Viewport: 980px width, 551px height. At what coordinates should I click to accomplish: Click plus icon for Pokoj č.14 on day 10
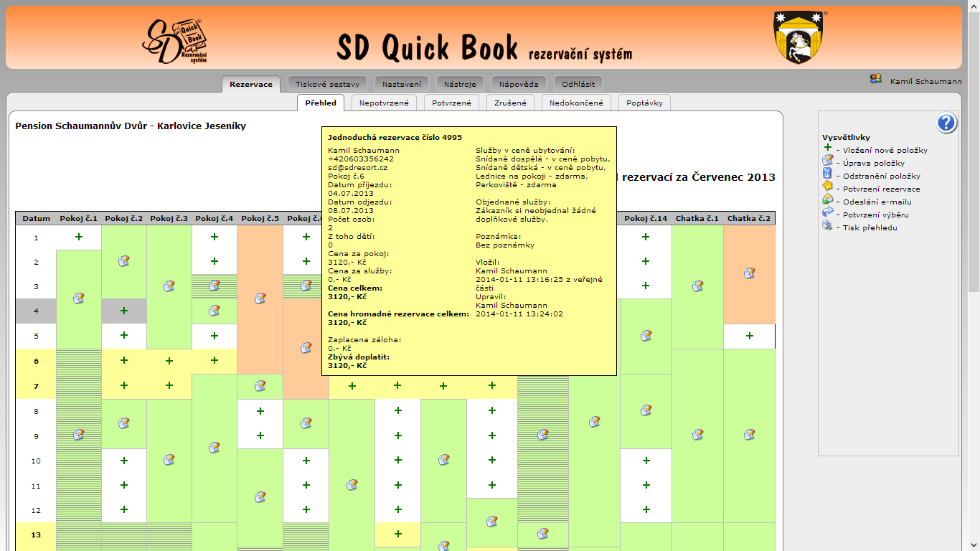point(646,461)
